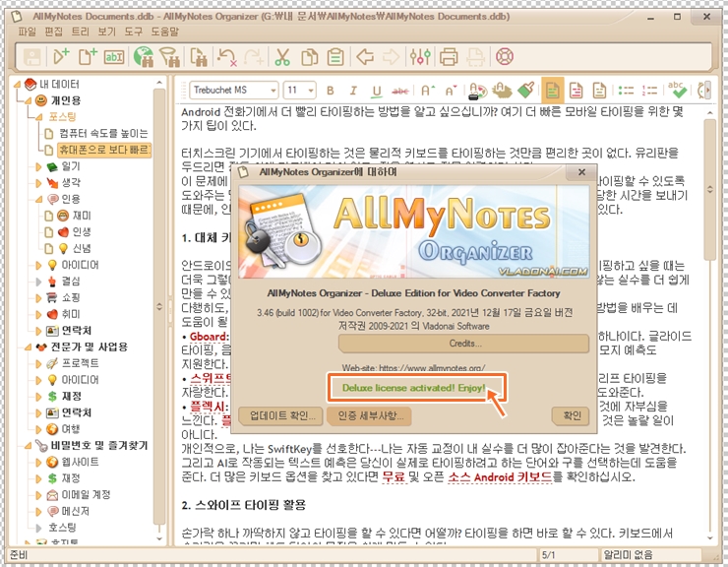Open the 파일 menu
The height and width of the screenshot is (567, 728).
tap(27, 31)
